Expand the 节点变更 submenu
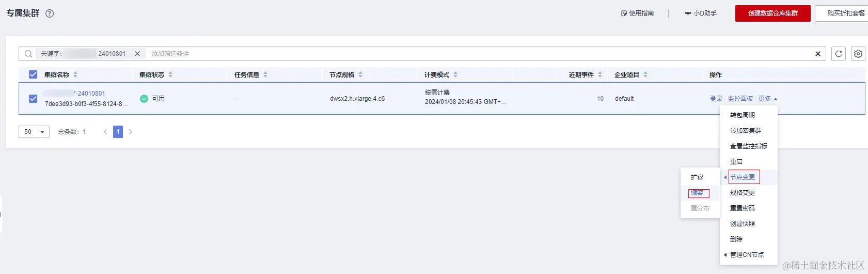868x274 pixels. [743, 177]
